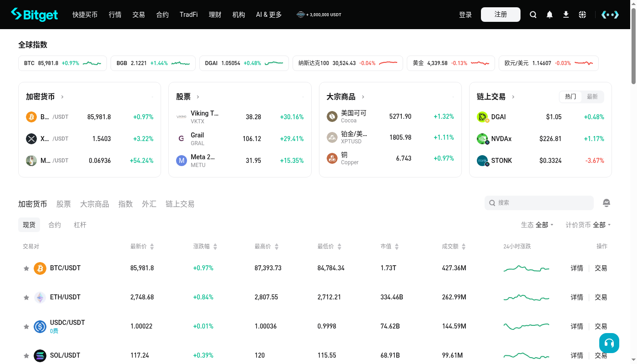Screen dimensions: 637x364
Task: Click the 纳斯达克100 index chip
Action: pos(348,63)
